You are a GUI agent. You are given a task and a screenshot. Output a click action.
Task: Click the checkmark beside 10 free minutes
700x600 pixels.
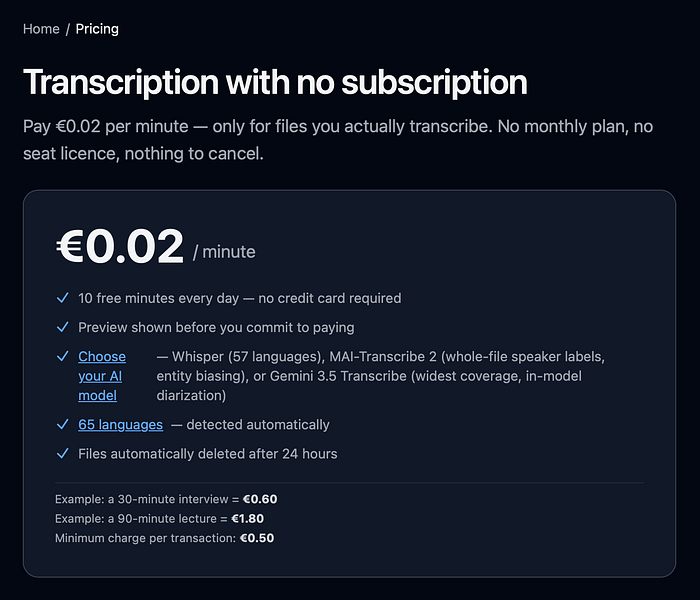[x=62, y=298]
